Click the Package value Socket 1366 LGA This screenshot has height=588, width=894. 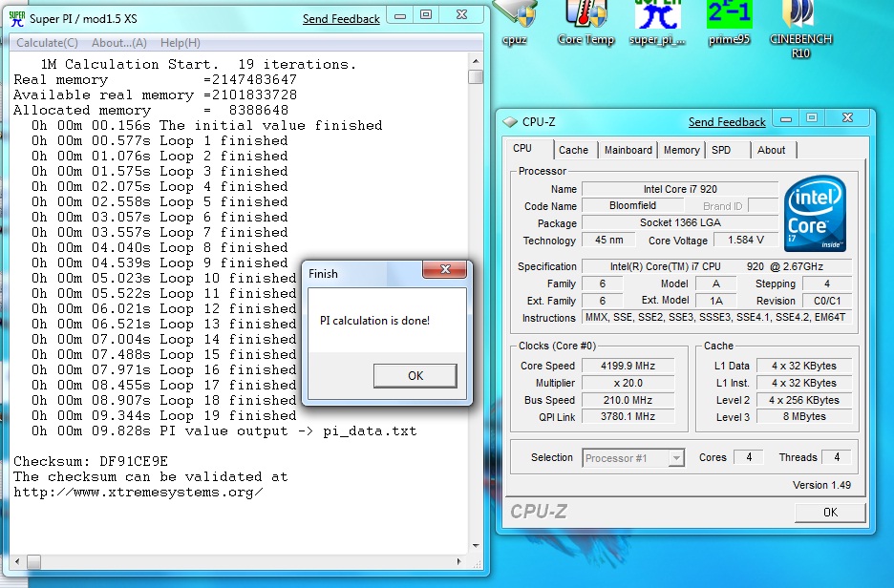click(680, 222)
